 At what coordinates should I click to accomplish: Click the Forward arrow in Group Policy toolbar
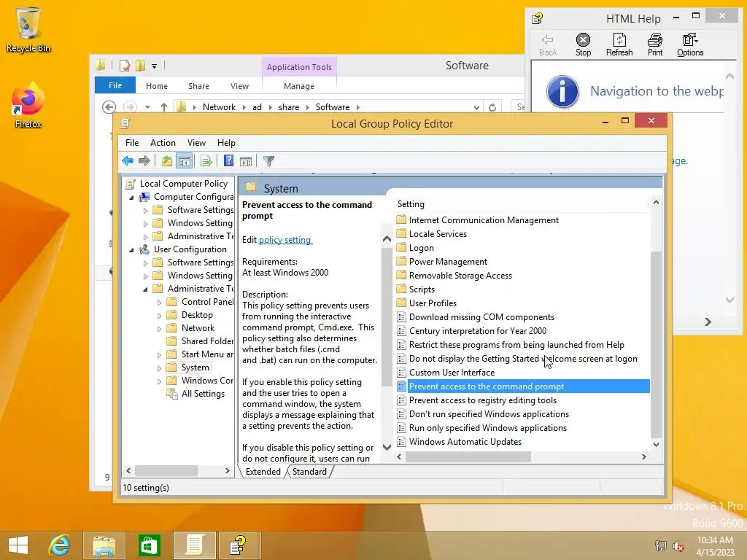(x=144, y=161)
